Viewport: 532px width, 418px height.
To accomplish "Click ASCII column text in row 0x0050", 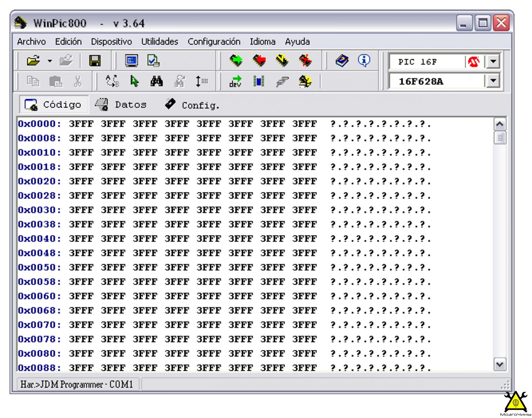I will click(381, 268).
